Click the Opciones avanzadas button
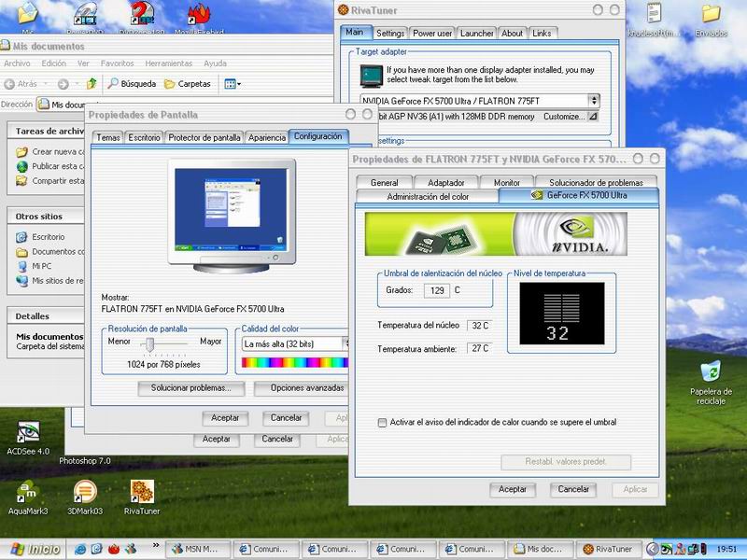Viewport: 747px width, 560px height. [302, 388]
